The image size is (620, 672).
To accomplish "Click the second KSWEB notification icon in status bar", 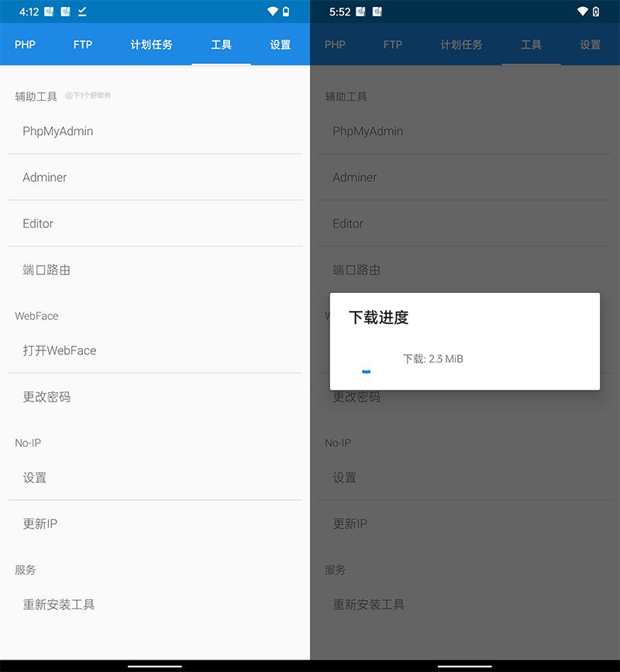I will (x=65, y=12).
